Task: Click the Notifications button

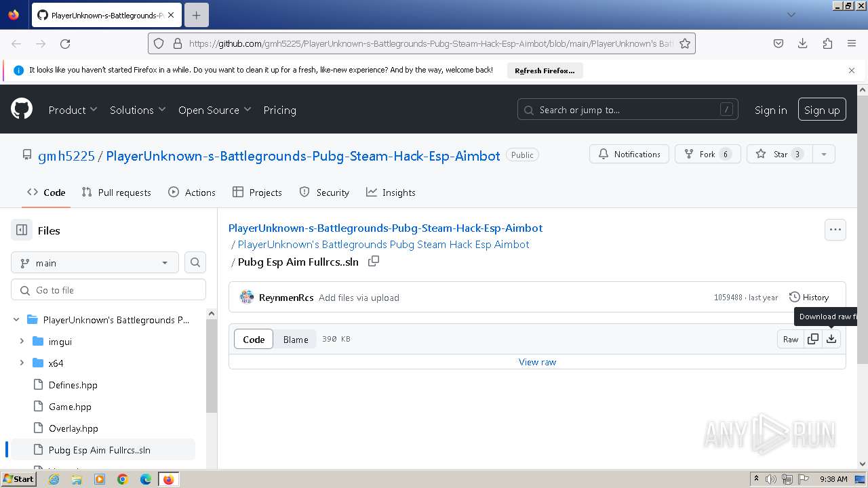Action: click(x=629, y=154)
